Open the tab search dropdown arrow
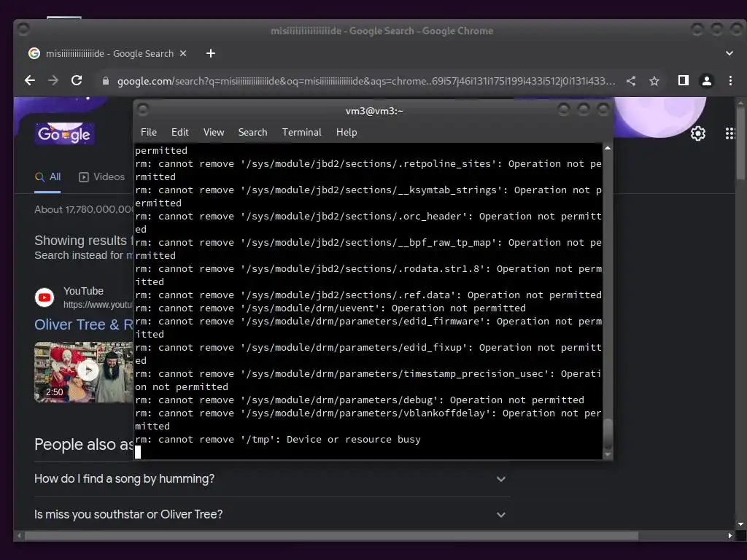Screen dimensions: 747x560 (729, 53)
